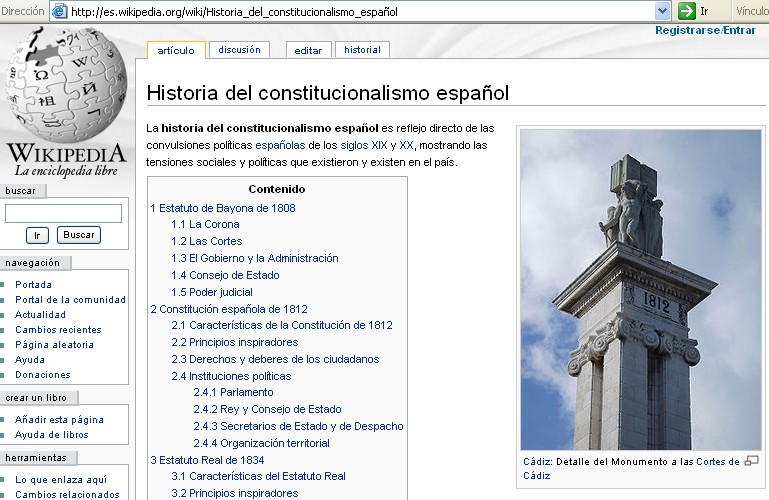Jump to 1 Estatuto de Bayona de 1808
The height and width of the screenshot is (500, 769).
(x=223, y=208)
